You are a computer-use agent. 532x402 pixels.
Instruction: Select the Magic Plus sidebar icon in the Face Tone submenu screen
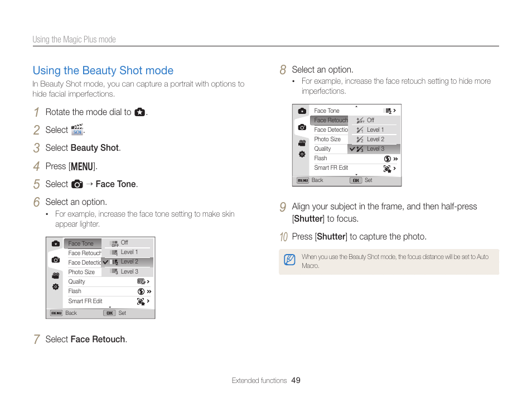(56, 243)
